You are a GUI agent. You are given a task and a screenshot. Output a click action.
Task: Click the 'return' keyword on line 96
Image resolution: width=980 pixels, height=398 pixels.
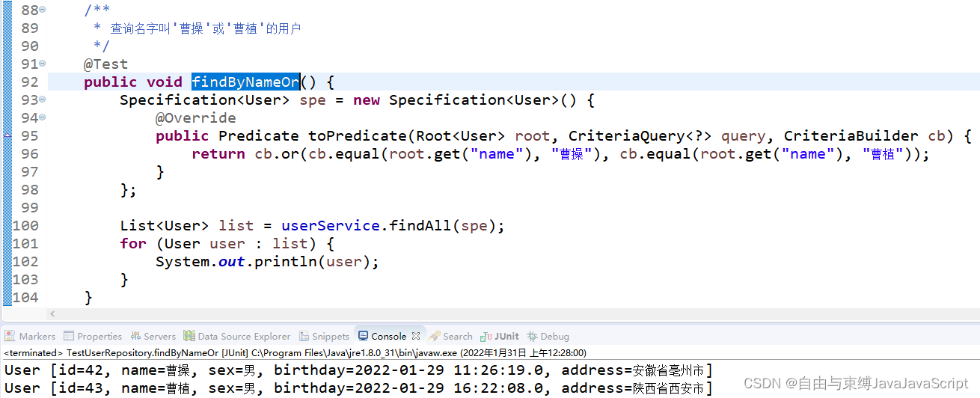tap(218, 154)
